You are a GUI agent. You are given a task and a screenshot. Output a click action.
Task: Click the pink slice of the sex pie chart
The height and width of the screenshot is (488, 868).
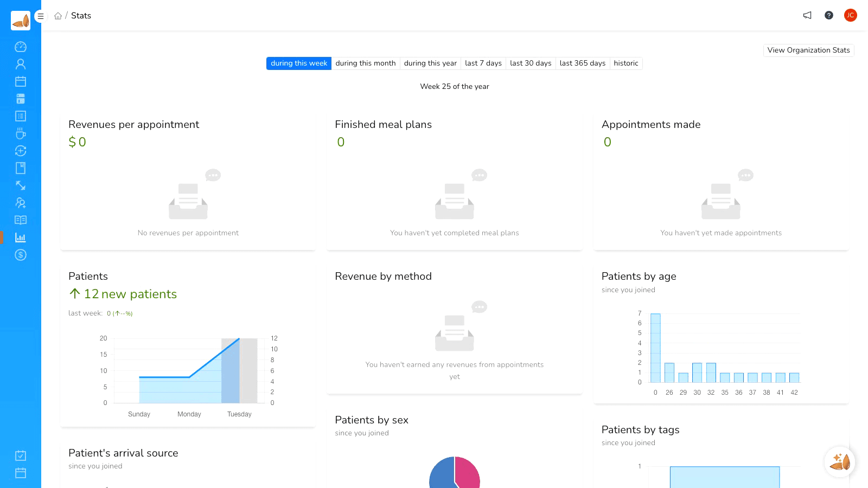469,473
